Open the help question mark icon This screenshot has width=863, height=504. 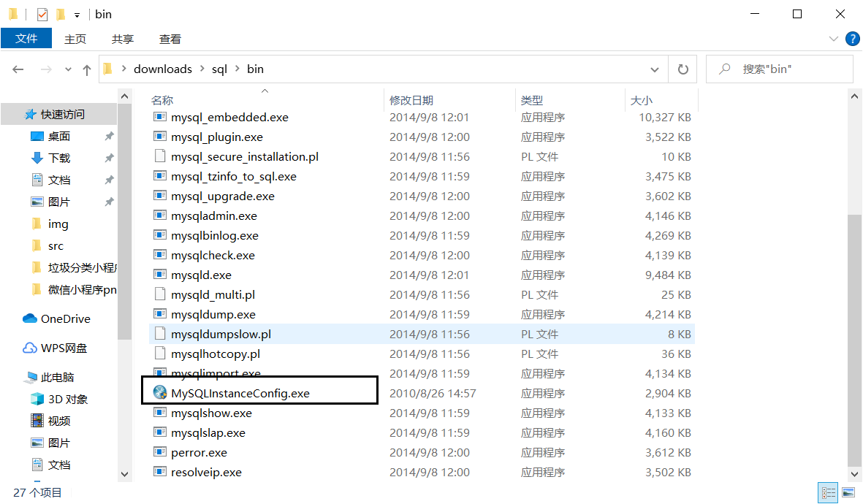coord(852,39)
